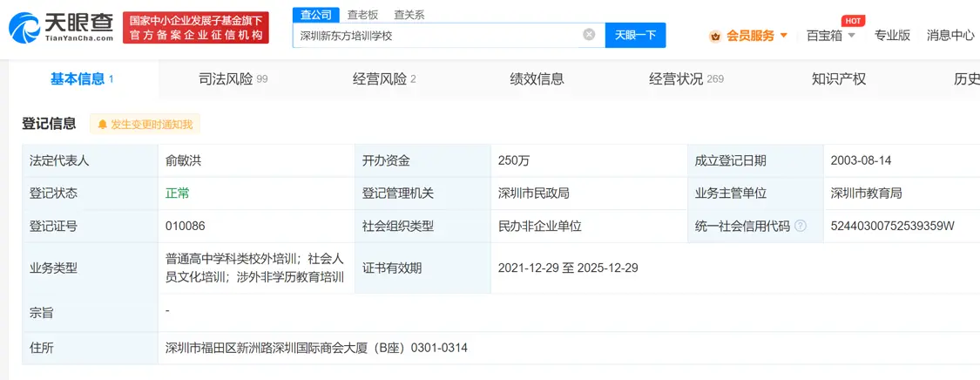The width and height of the screenshot is (980, 380).
Task: Switch to the 绩效信息 tab
Action: tap(537, 79)
